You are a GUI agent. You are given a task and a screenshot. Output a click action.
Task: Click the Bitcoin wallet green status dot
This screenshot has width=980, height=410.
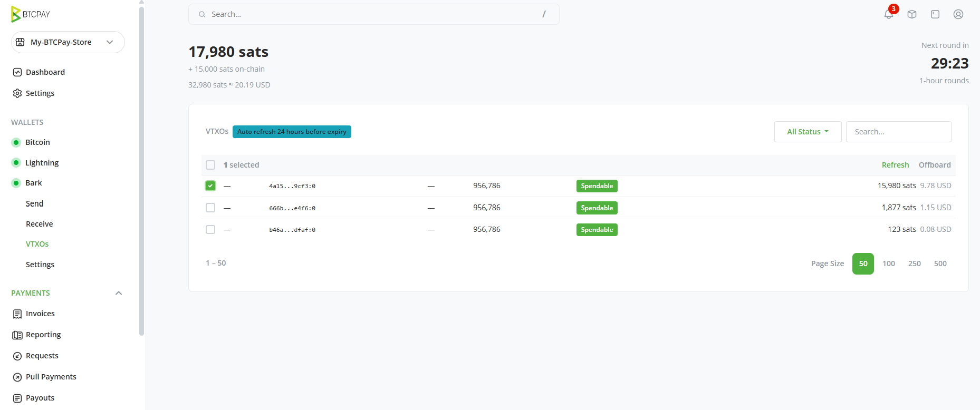tap(16, 142)
